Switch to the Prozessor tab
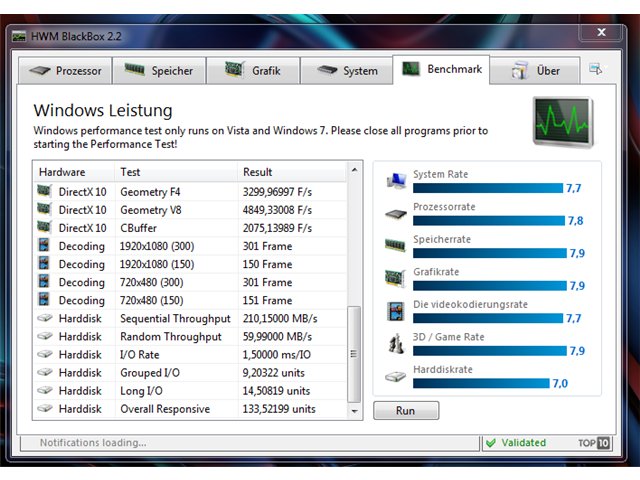The image size is (640, 480). (x=65, y=71)
